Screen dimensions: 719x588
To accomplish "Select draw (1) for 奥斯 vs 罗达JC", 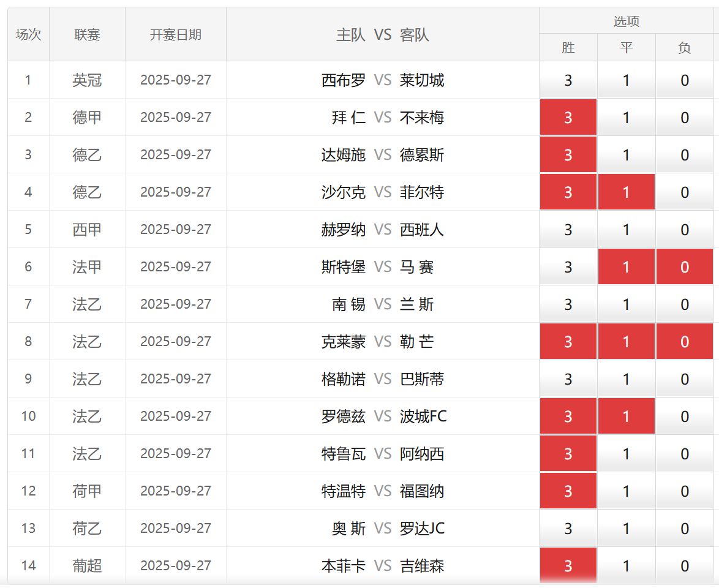I will click(626, 529).
